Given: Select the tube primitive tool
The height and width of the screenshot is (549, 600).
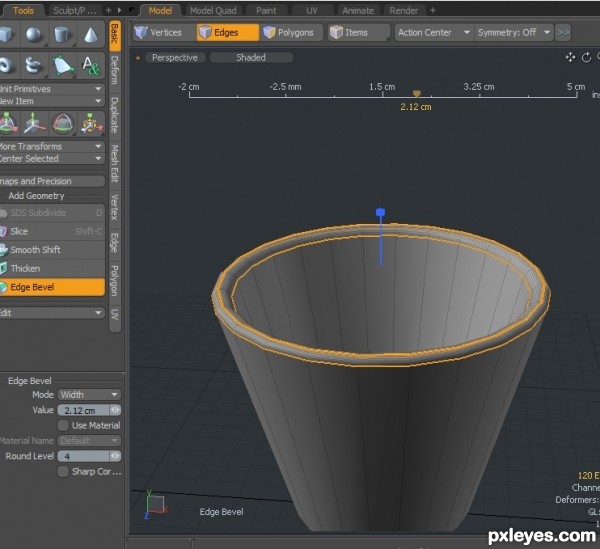Looking at the screenshot, I should tap(34, 65).
